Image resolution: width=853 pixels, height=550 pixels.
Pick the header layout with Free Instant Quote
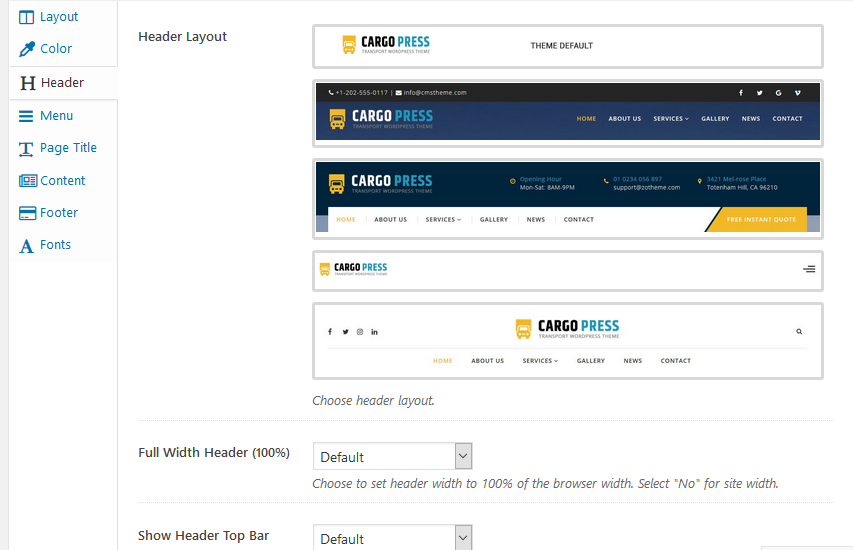567,198
